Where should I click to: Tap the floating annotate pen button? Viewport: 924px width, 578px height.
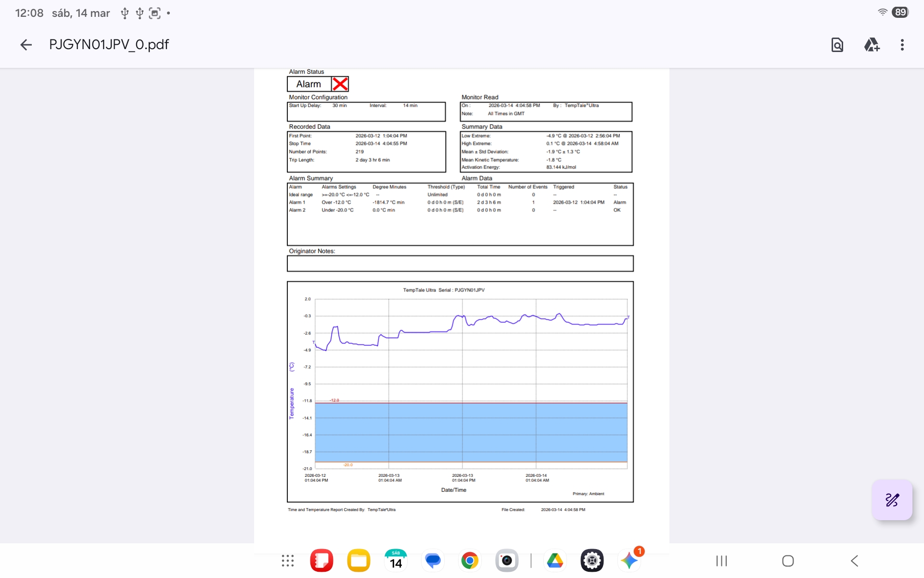(892, 500)
